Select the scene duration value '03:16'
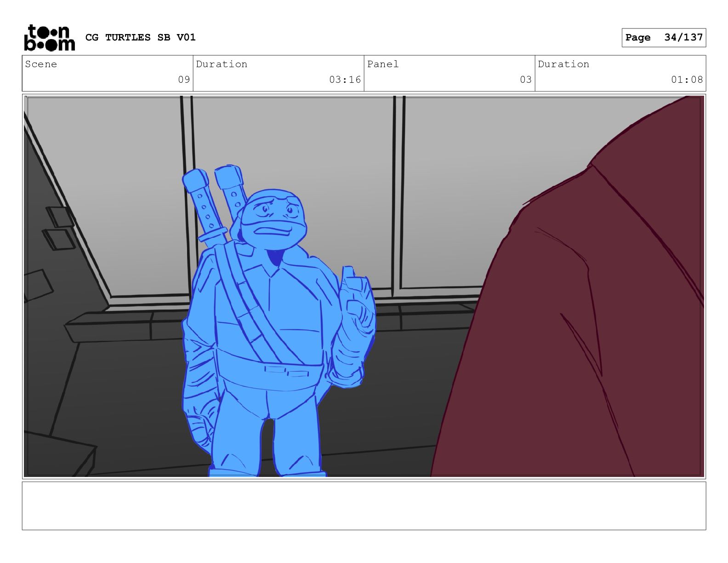Viewport: 728px width, 563px height. (345, 80)
